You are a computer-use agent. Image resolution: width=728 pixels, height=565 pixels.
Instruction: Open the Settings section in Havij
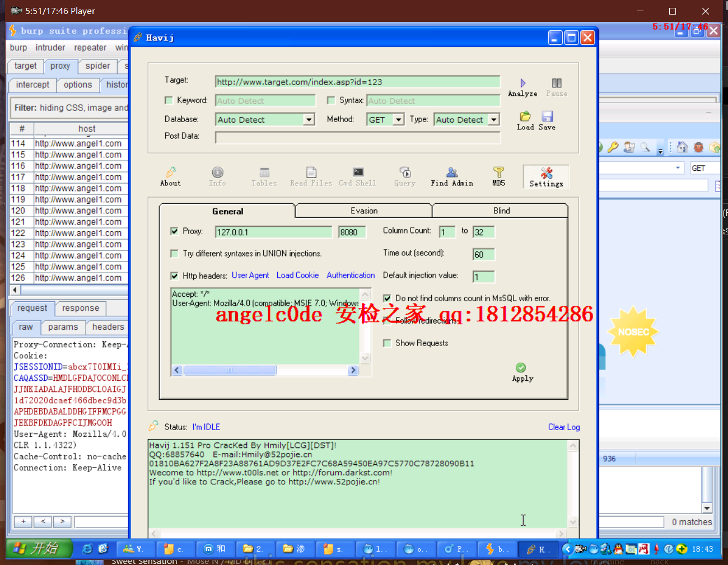[x=546, y=176]
